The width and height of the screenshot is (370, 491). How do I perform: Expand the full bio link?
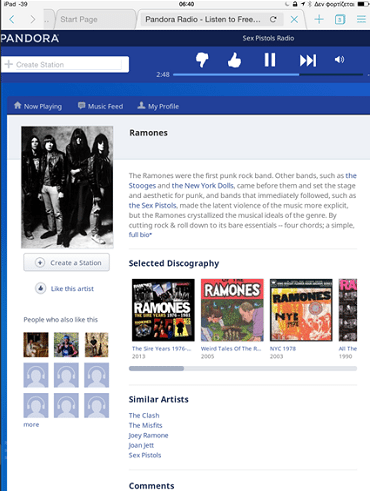pyautogui.click(x=140, y=235)
